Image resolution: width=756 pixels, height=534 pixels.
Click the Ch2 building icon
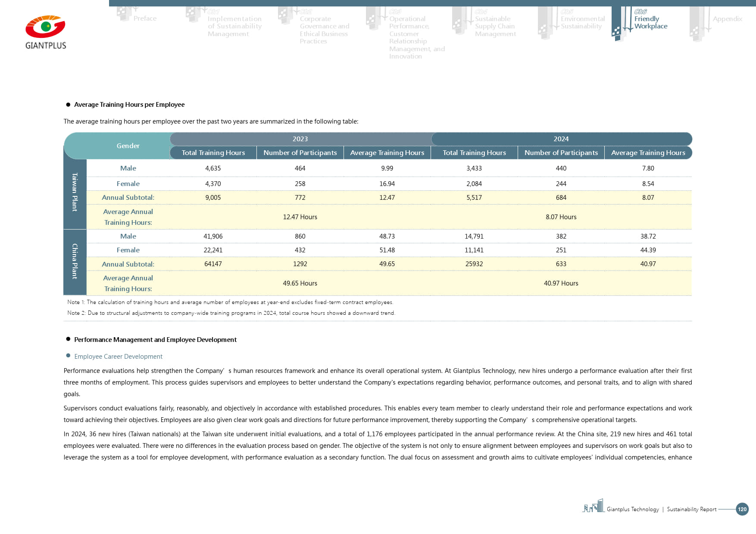286,16
